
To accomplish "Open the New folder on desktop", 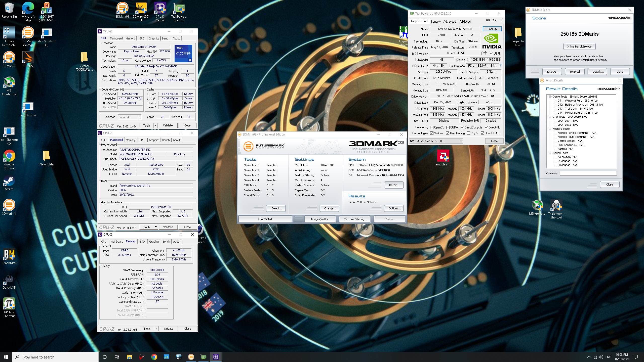I will 47,158.
